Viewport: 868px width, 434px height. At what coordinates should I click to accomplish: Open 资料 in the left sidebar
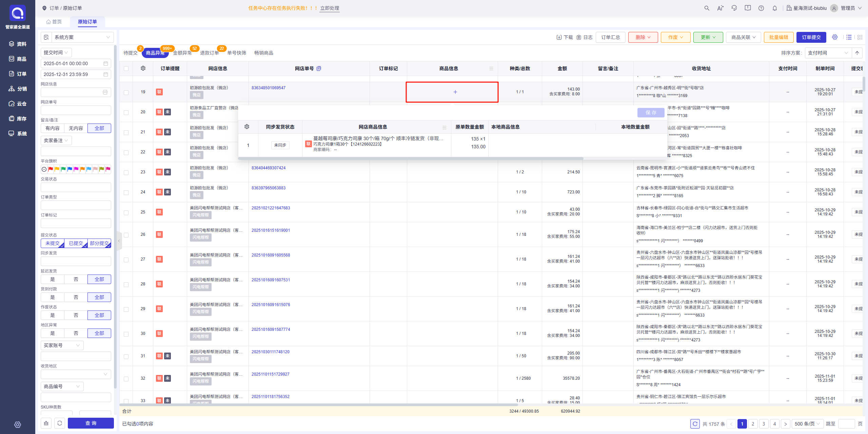click(x=18, y=44)
